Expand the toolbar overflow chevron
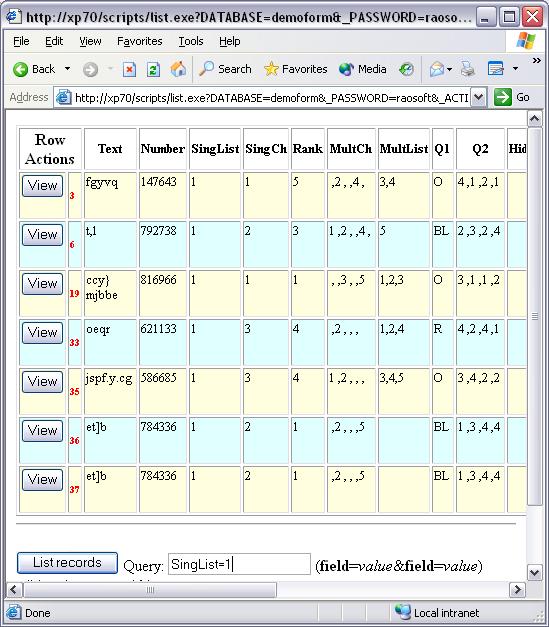This screenshot has width=549, height=627. (x=536, y=60)
